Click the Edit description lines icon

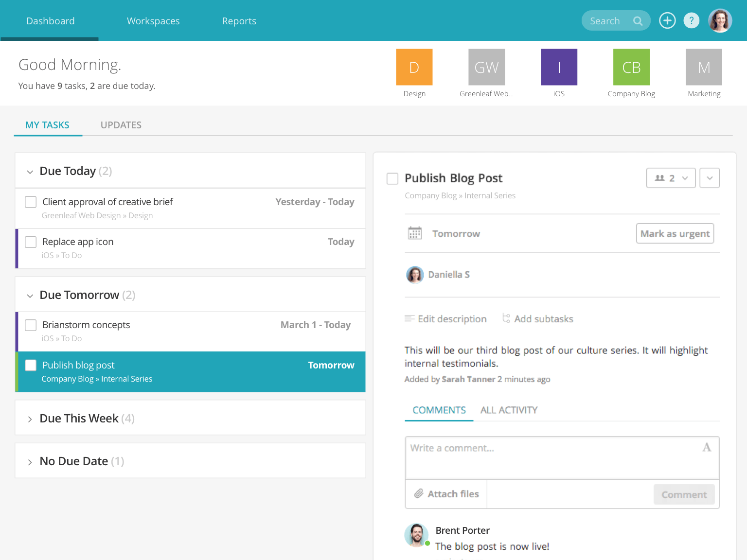(409, 318)
